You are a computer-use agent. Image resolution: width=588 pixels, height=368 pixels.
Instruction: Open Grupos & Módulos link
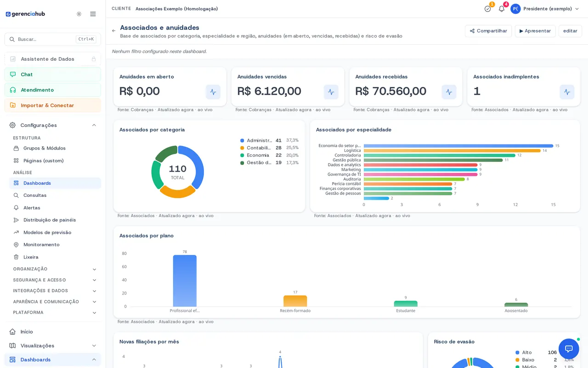pos(55,148)
